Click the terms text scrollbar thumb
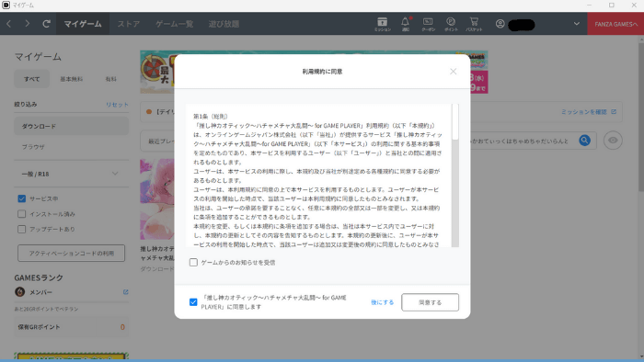The width and height of the screenshot is (644, 362). click(x=455, y=122)
